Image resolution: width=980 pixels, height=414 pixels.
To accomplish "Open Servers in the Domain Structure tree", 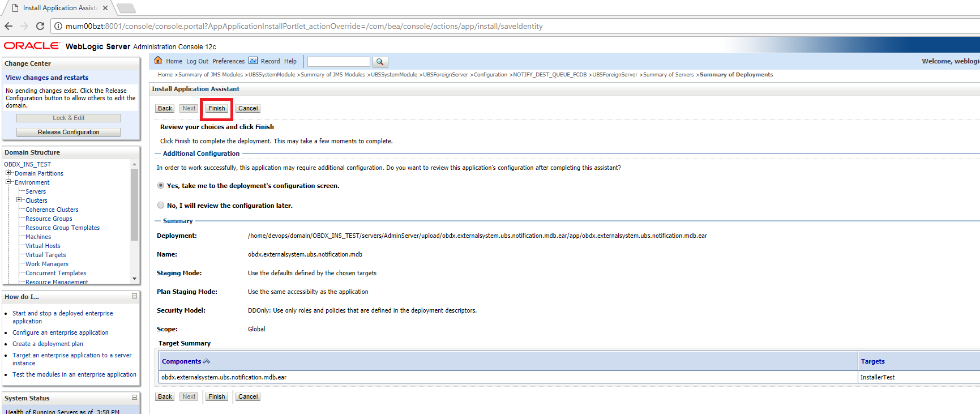I will [36, 191].
